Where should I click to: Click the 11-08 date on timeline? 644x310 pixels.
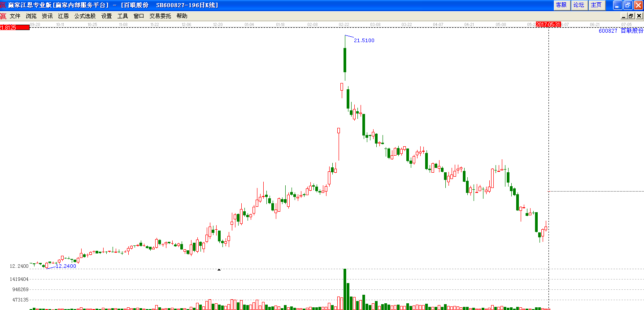click(123, 24)
